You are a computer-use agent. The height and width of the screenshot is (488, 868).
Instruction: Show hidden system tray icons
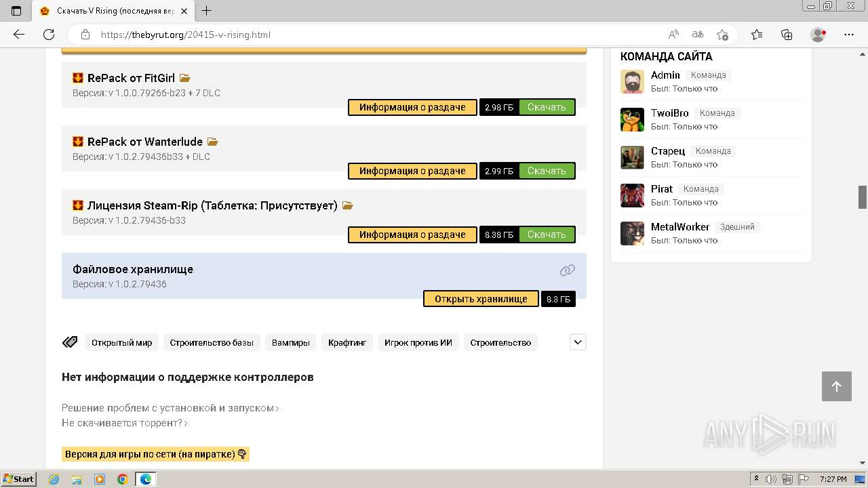pos(757,480)
